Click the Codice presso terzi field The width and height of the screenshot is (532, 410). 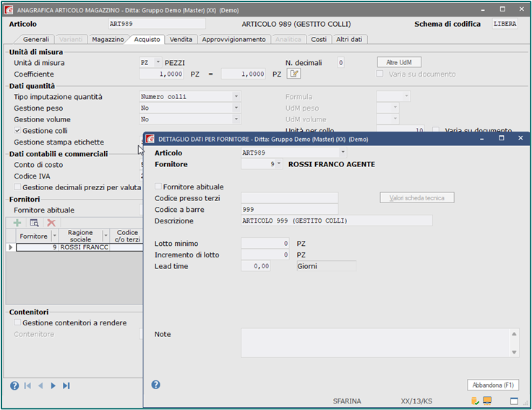click(x=289, y=198)
